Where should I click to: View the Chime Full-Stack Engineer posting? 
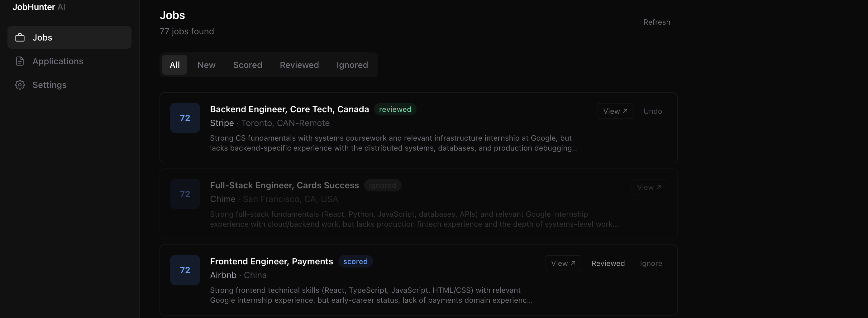[x=649, y=187]
